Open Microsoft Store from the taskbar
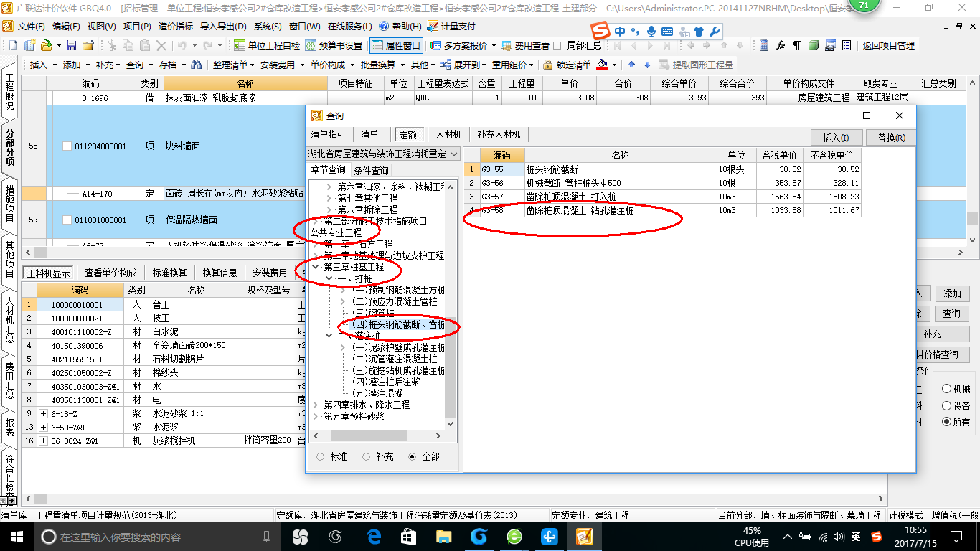The height and width of the screenshot is (551, 980). point(409,537)
